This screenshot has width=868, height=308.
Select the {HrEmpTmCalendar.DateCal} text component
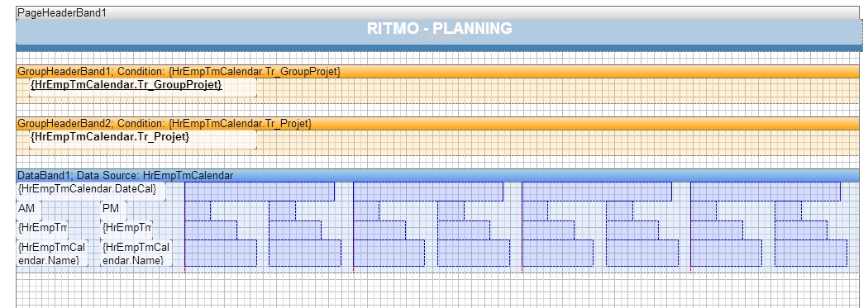click(91, 190)
